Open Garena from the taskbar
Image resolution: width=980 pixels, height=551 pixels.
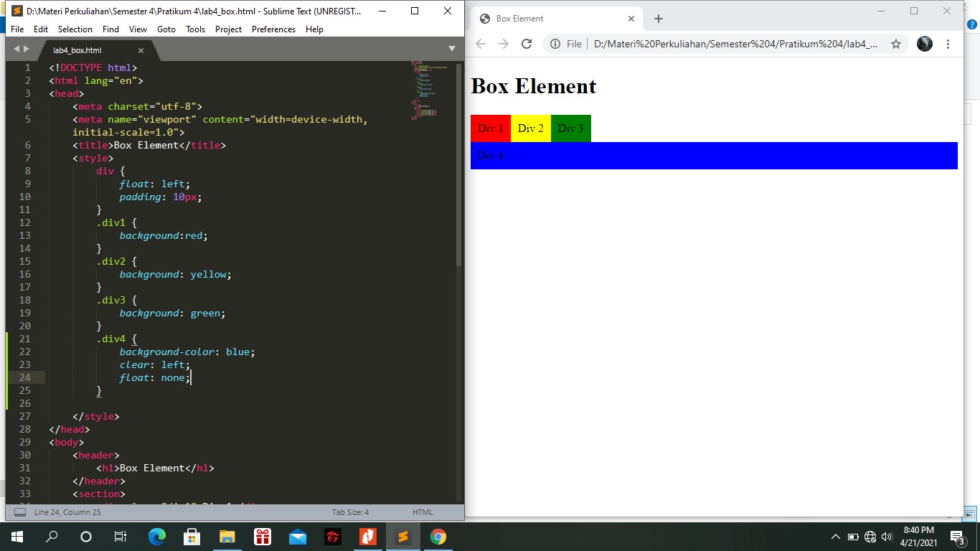pos(333,536)
